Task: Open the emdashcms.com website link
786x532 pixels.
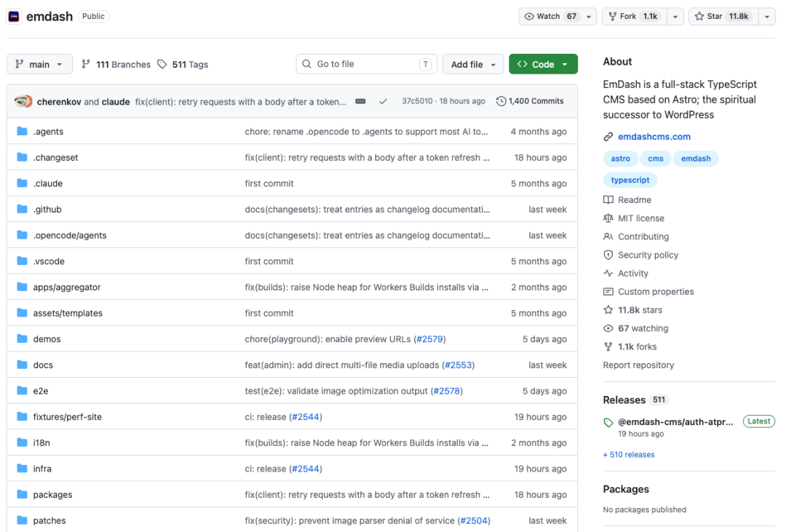Action: pos(654,136)
